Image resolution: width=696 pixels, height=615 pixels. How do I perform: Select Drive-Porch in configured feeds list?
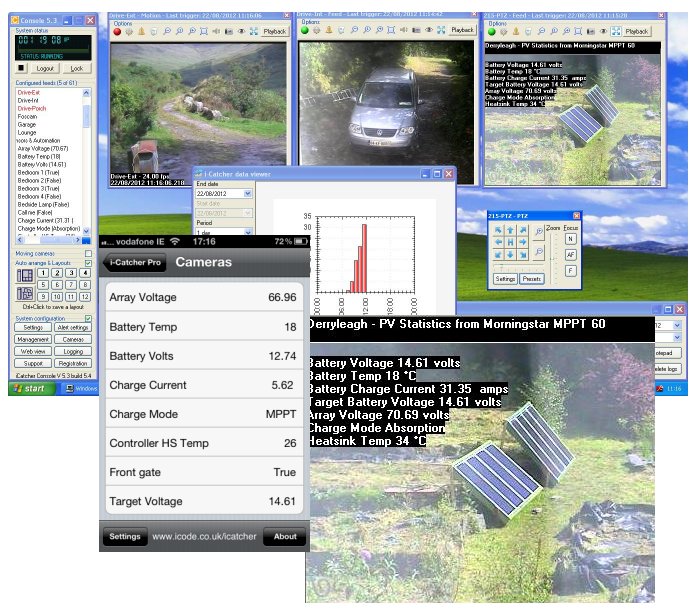(x=30, y=107)
